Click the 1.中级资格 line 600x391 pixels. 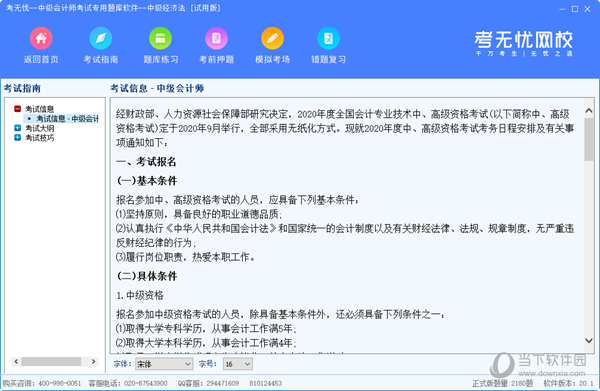coord(140,295)
